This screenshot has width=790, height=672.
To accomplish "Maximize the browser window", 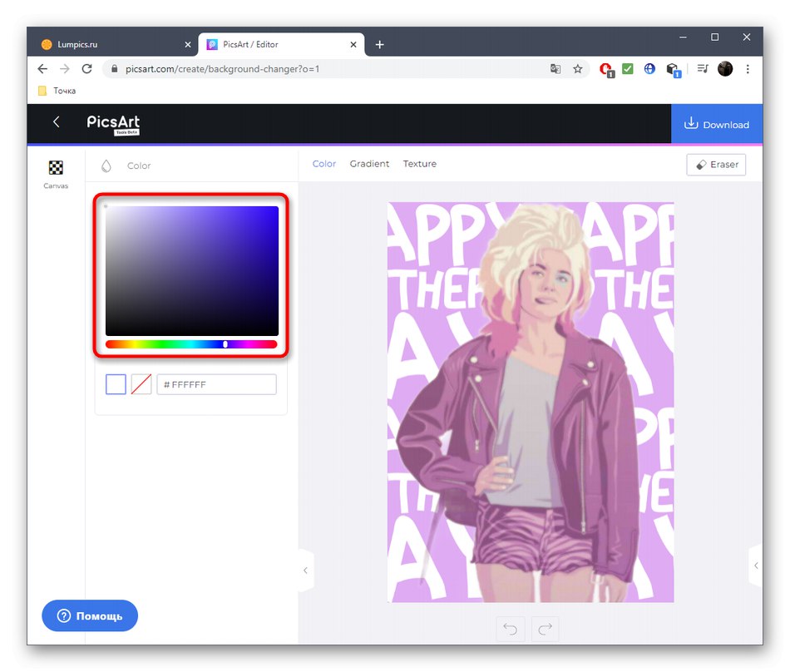I will pos(715,37).
